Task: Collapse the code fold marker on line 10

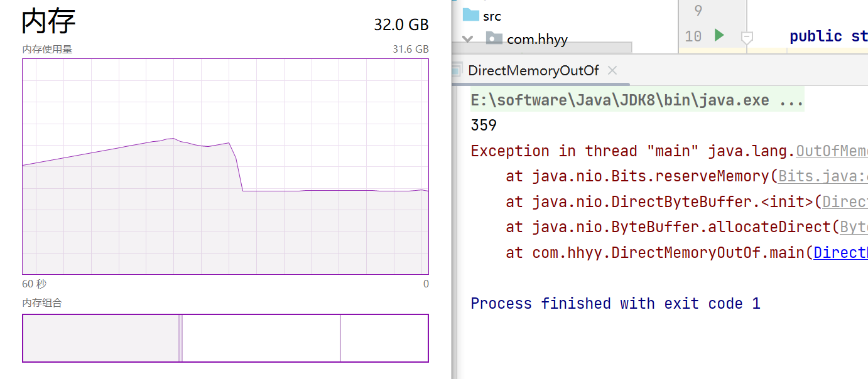Action: click(x=747, y=37)
